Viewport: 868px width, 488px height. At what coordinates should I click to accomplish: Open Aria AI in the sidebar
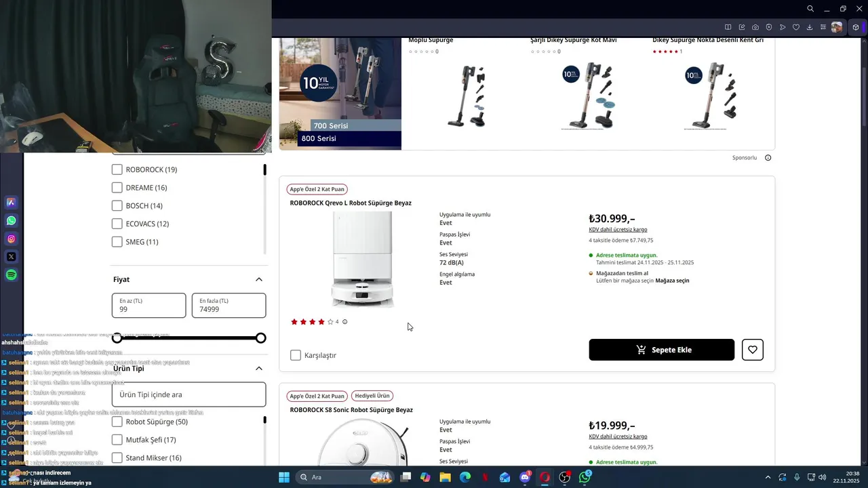click(x=12, y=202)
